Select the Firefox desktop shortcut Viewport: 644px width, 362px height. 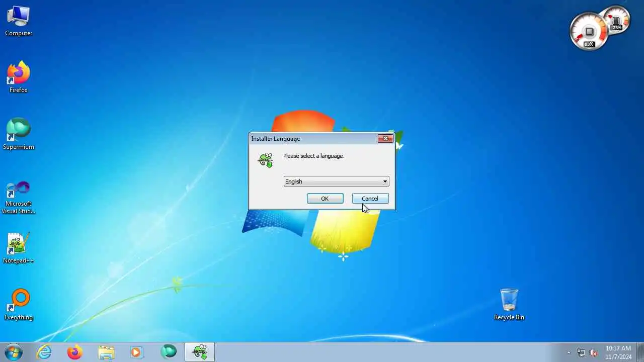[x=19, y=77]
